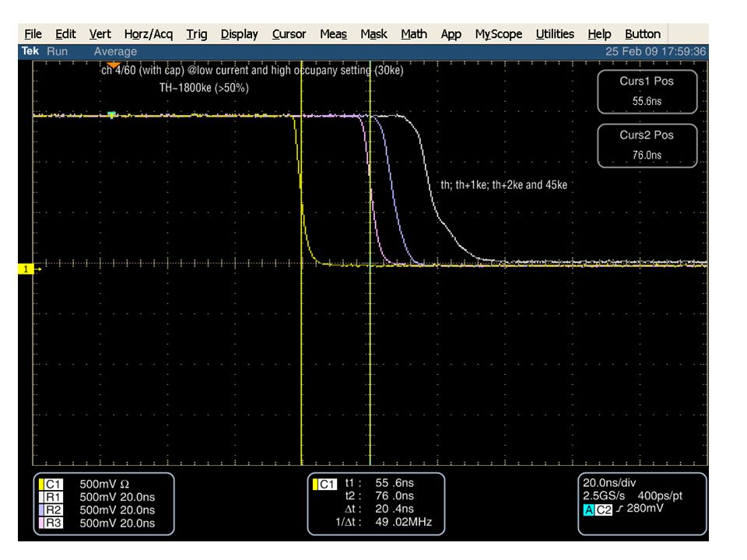Screen dimensions: 747x560
Task: Click the C2 trigger source badge
Action: (603, 510)
